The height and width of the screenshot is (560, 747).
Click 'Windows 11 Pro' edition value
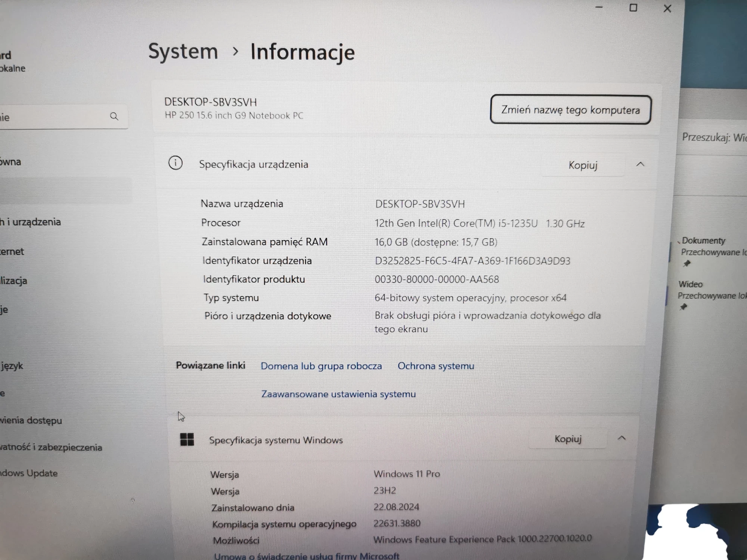tap(407, 474)
